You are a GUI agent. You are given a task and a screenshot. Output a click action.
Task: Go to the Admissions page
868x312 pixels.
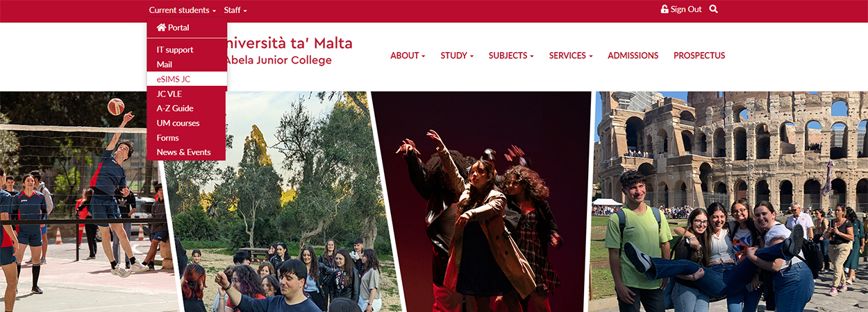click(633, 55)
